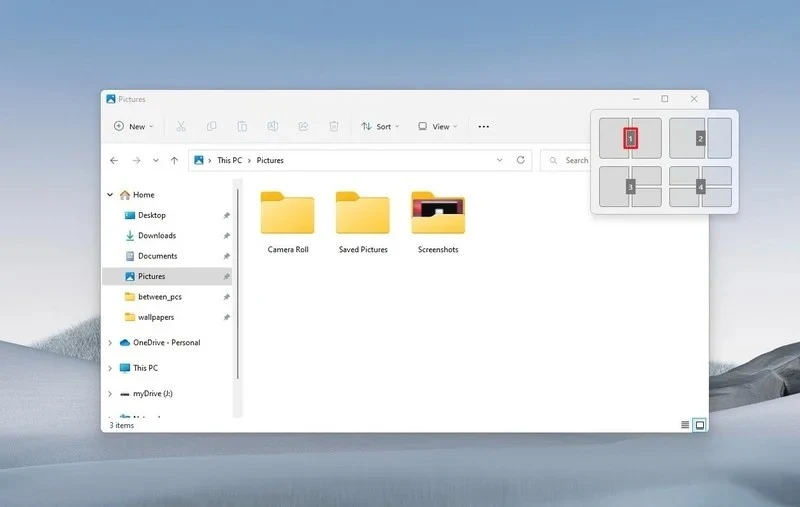Click the Delete trash can icon
Viewport: 800px width, 507px height.
point(334,127)
